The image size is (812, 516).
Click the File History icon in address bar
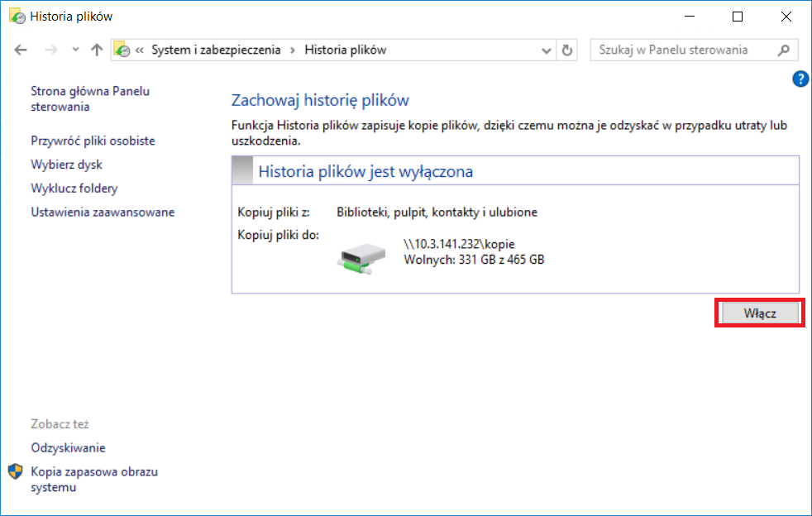[122, 50]
